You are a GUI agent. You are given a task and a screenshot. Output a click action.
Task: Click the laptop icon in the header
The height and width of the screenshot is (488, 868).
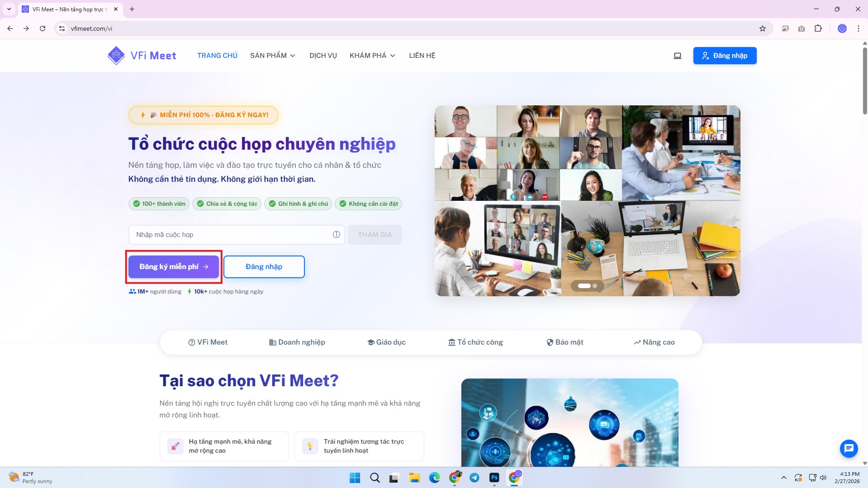[677, 56]
